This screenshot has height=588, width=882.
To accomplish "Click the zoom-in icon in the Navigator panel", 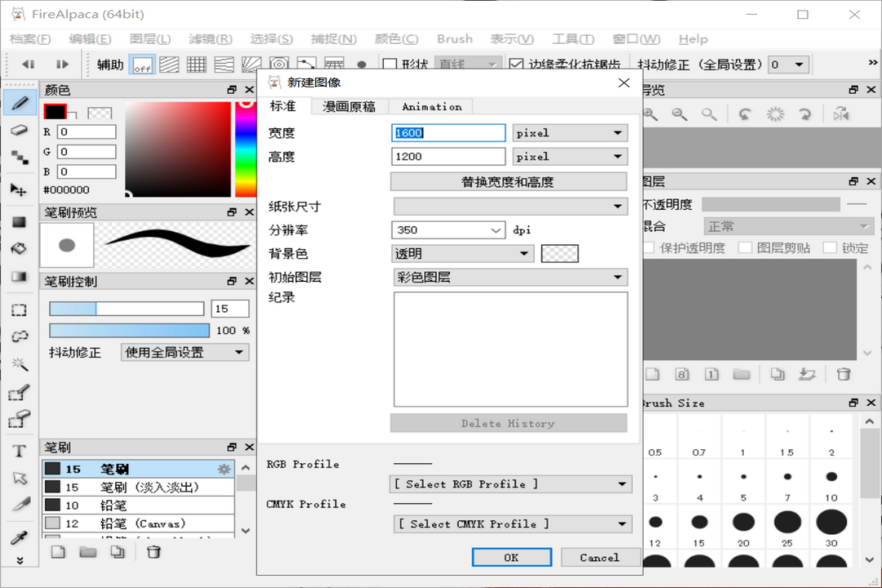I will click(x=648, y=114).
